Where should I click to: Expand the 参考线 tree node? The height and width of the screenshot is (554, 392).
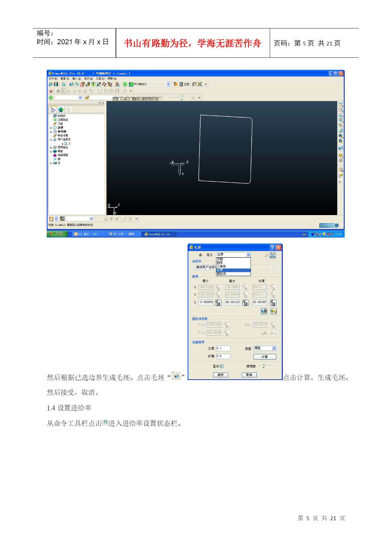click(x=51, y=132)
